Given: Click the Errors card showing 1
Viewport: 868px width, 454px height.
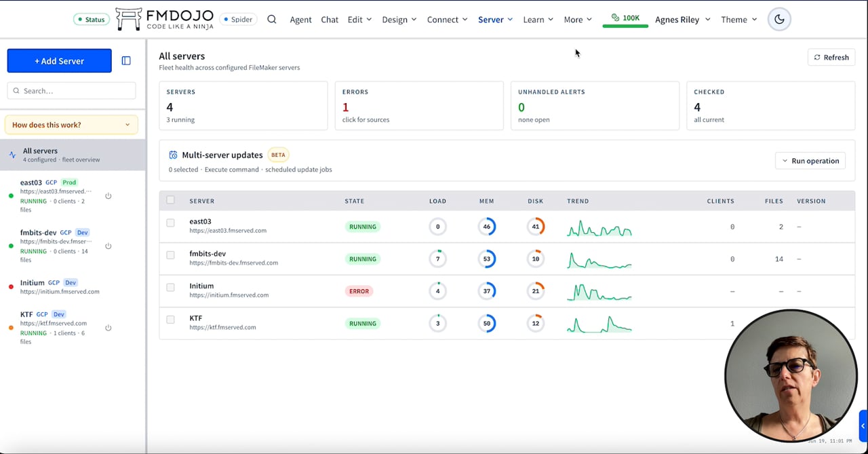Looking at the screenshot, I should coord(419,105).
